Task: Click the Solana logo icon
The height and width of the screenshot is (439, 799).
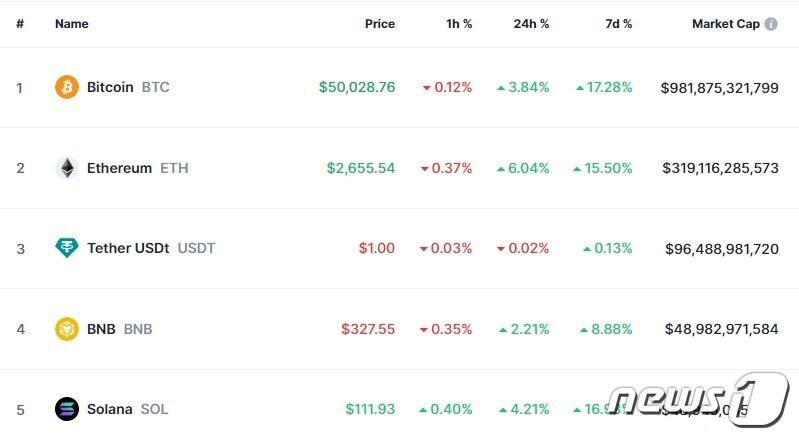Action: coord(67,408)
